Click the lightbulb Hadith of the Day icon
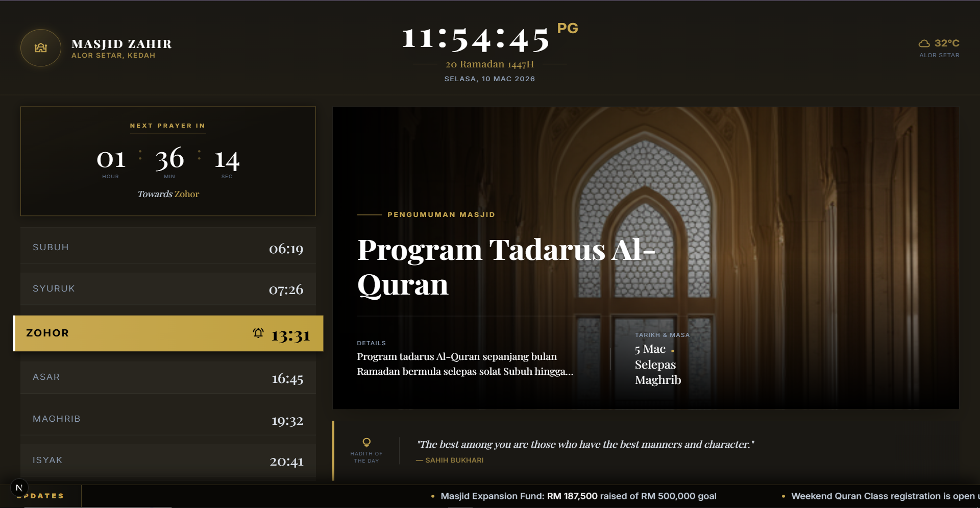980x508 pixels. tap(366, 442)
